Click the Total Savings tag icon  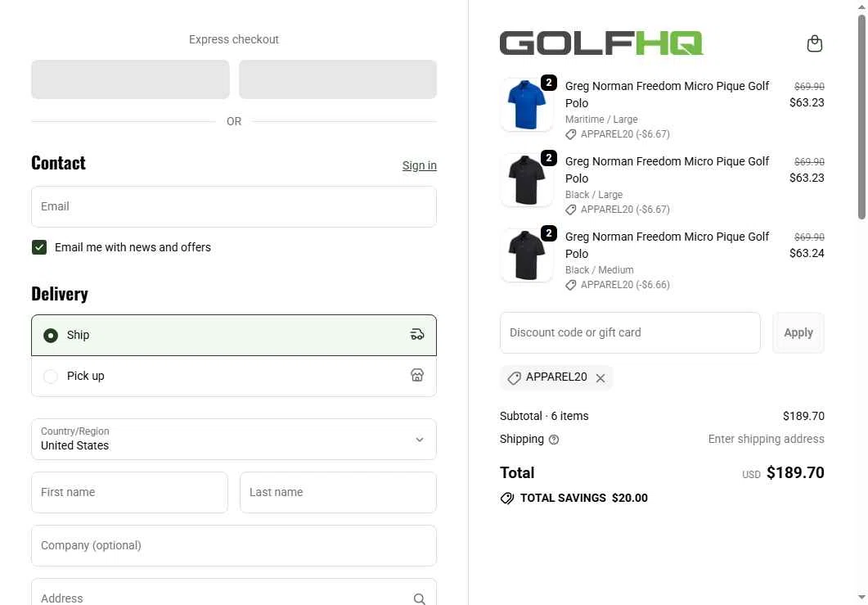pyautogui.click(x=507, y=498)
